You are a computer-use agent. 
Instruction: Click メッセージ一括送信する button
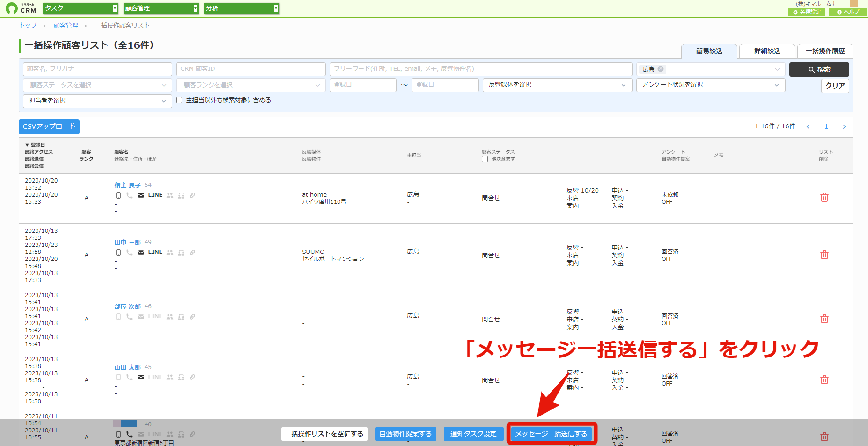coord(552,434)
